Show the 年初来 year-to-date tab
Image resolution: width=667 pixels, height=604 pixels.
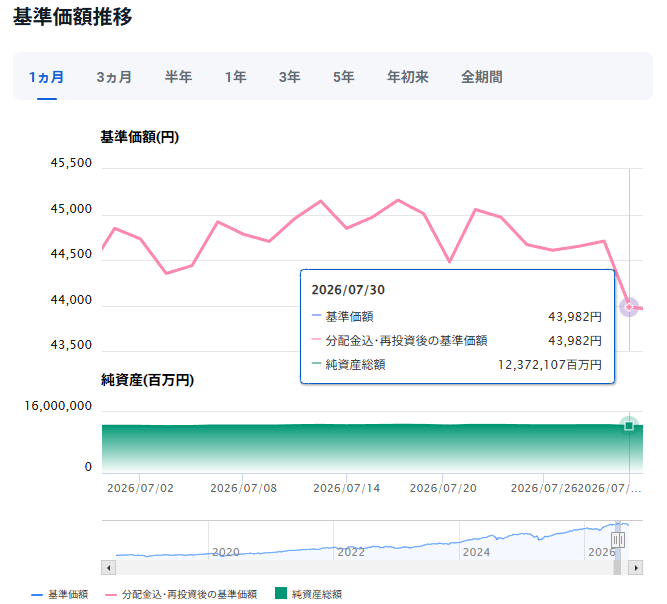coord(408,77)
